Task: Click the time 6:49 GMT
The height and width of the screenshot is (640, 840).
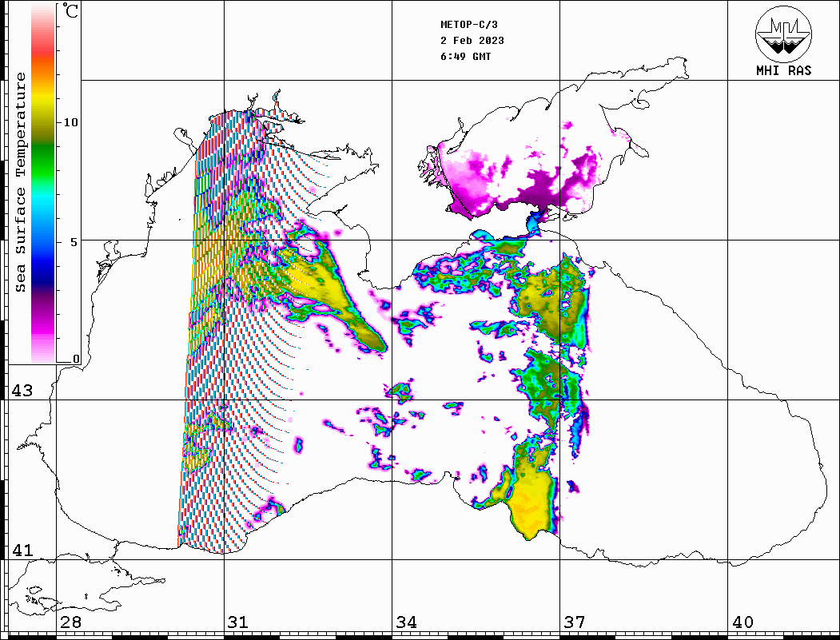Action: click(465, 56)
